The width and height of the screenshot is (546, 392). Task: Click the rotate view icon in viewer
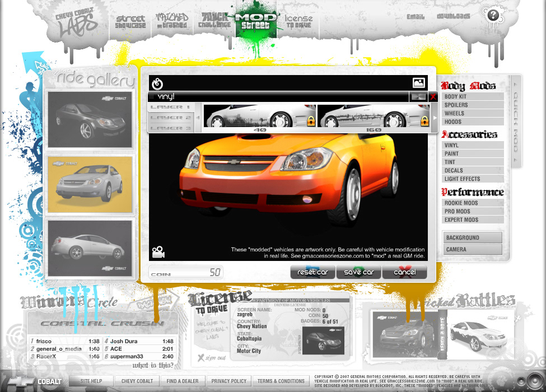coord(157,83)
